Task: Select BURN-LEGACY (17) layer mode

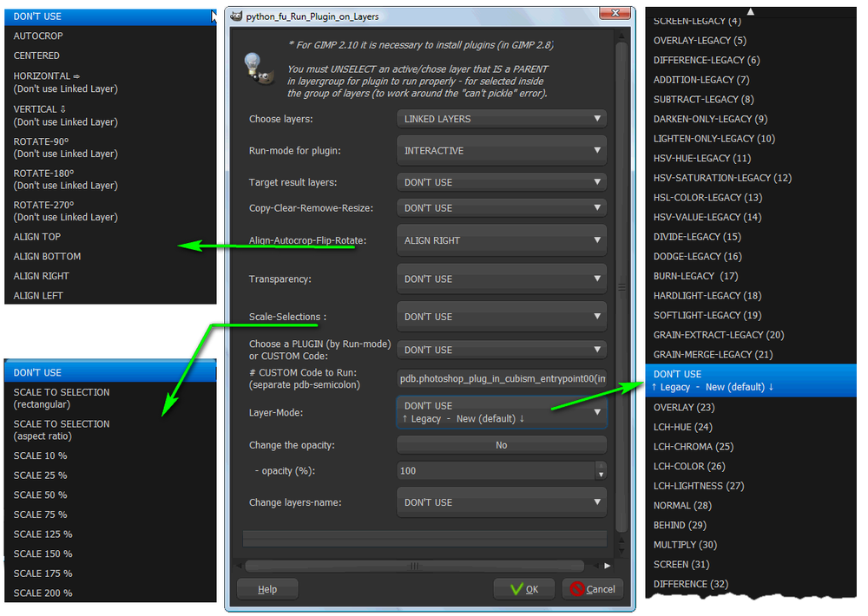Action: pos(751,276)
